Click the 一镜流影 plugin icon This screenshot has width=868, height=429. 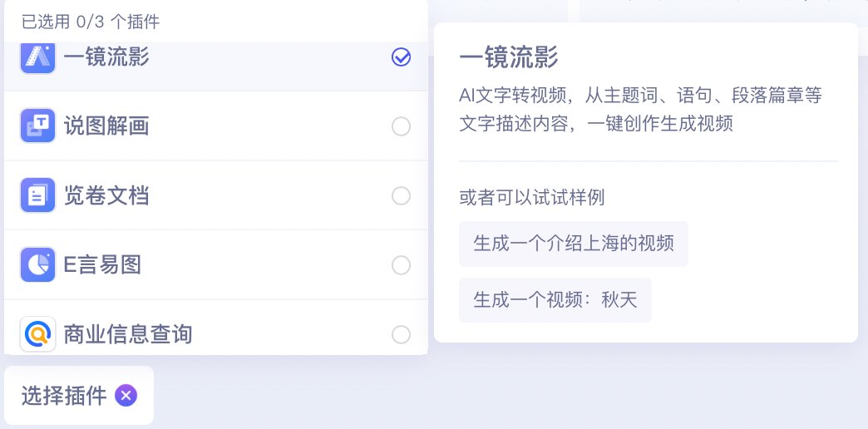tap(37, 57)
